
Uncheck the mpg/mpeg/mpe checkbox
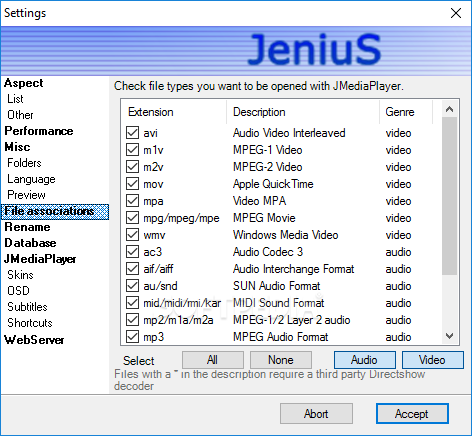[x=132, y=218]
